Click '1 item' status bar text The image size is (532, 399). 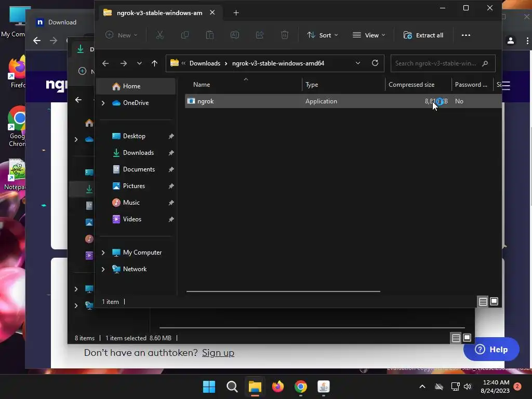[x=110, y=302]
